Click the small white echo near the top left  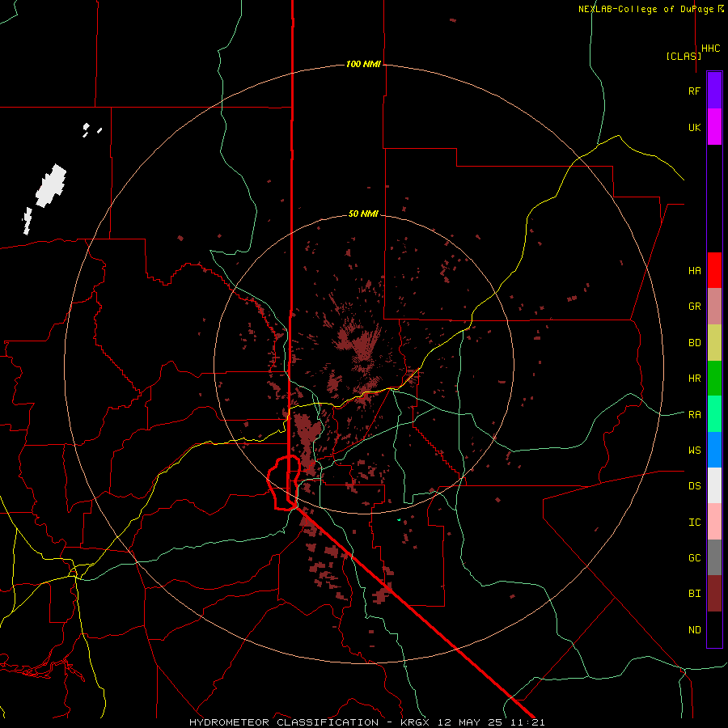[x=86, y=127]
